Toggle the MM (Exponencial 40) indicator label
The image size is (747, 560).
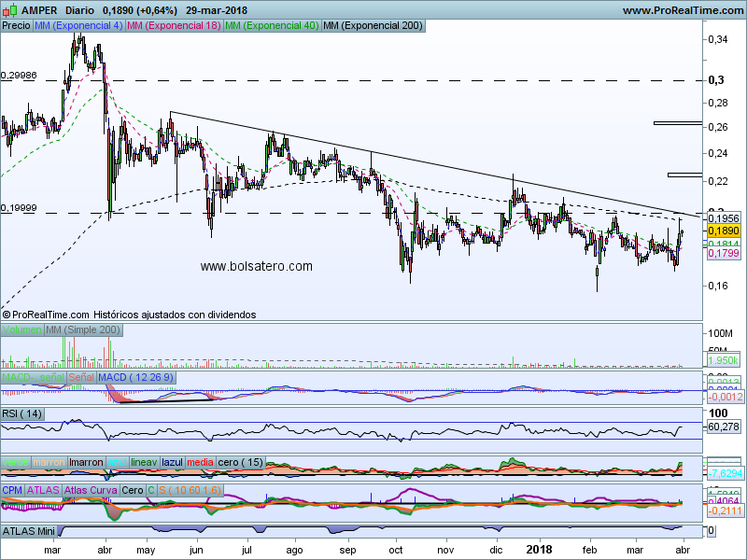[x=271, y=26]
